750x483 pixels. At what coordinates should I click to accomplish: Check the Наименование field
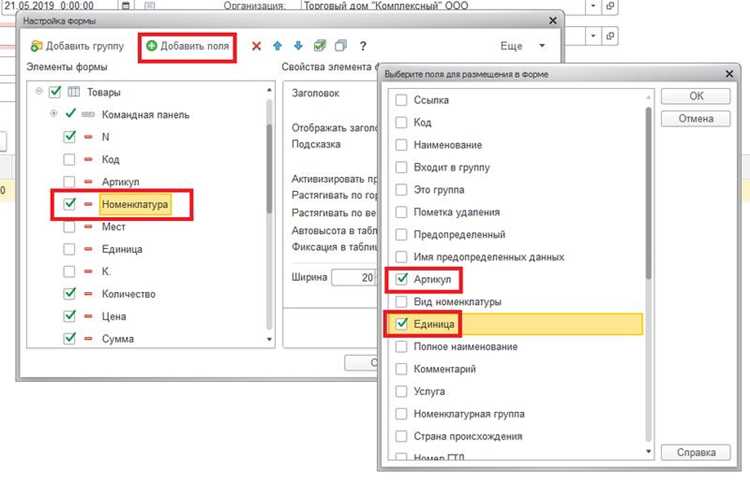tap(401, 145)
